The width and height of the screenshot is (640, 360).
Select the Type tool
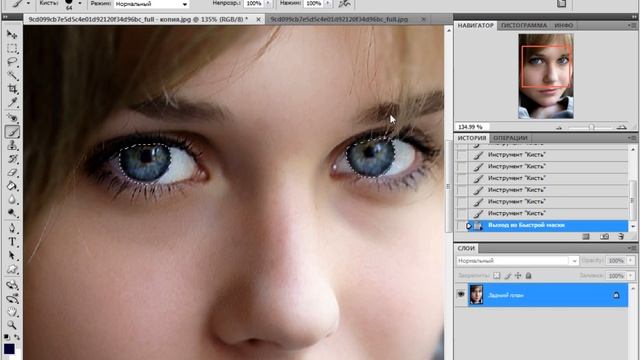click(12, 242)
